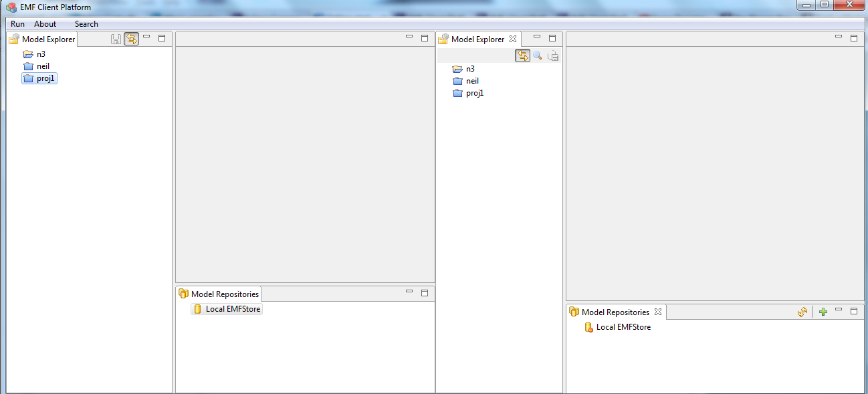
Task: Toggle Link with Editor in left Model Explorer
Action: pos(131,39)
